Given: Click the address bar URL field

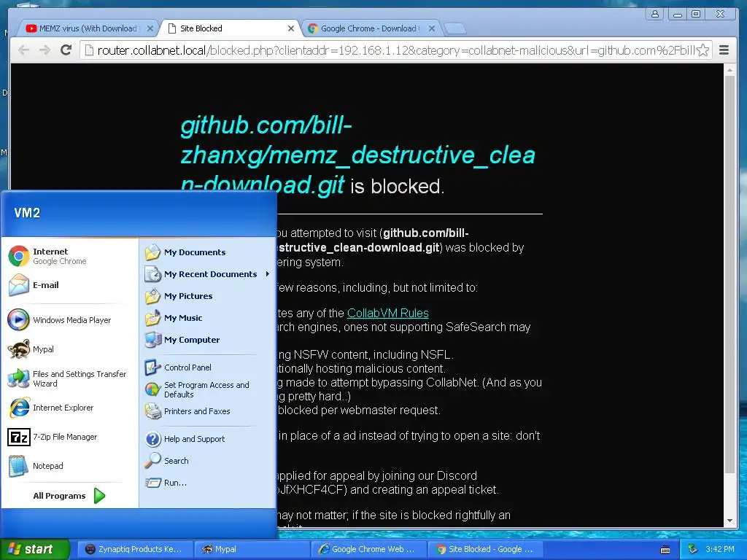Looking at the screenshot, I should (x=395, y=50).
